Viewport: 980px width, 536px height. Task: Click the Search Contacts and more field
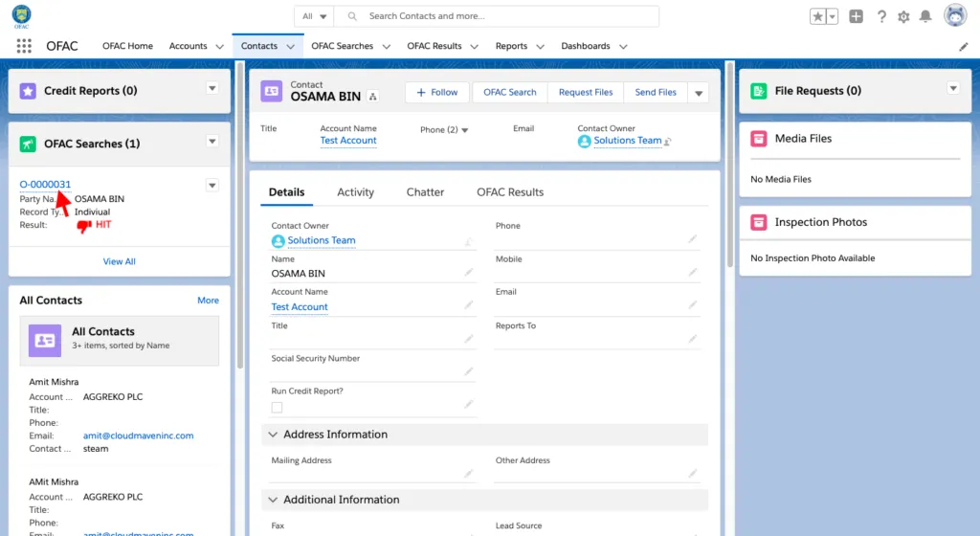(x=497, y=16)
